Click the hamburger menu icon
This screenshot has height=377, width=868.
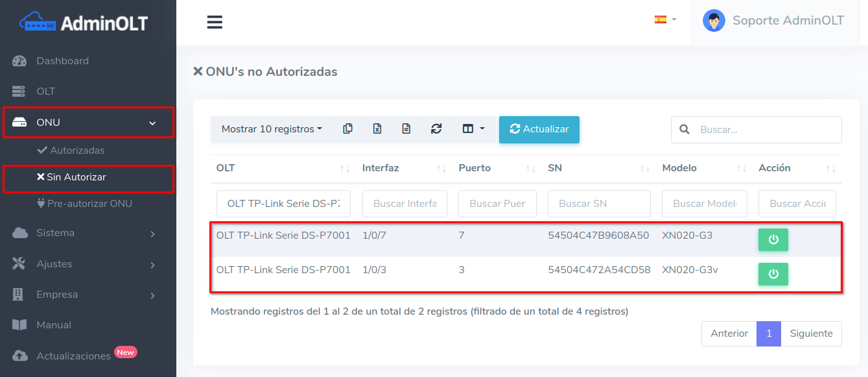click(x=215, y=22)
